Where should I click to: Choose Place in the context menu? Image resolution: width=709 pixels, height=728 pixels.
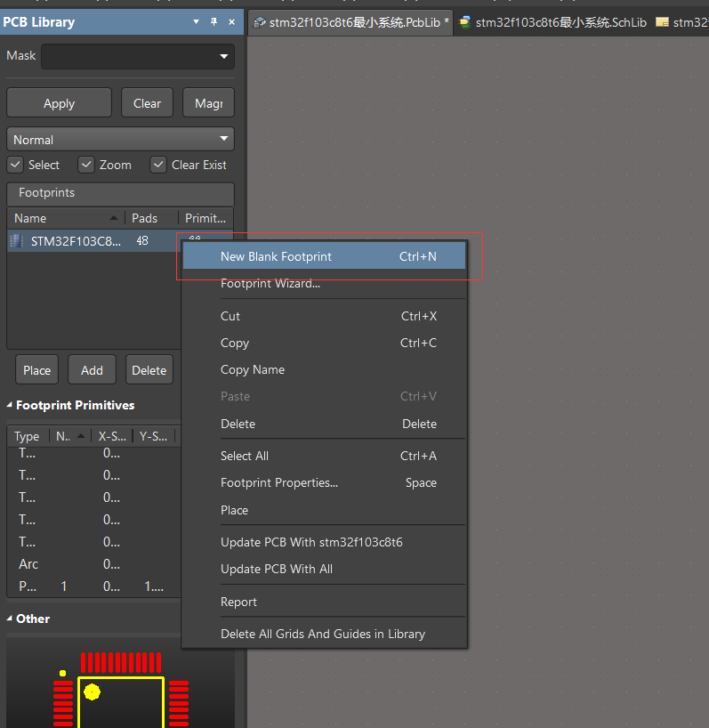pyautogui.click(x=324, y=510)
